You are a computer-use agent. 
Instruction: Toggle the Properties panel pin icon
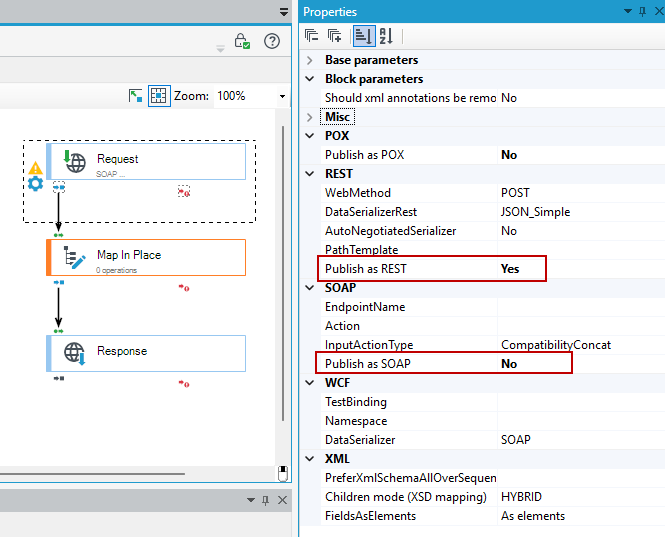point(643,11)
